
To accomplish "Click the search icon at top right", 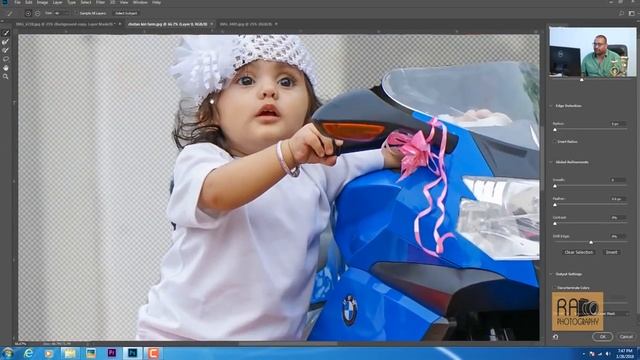I will tap(621, 13).
